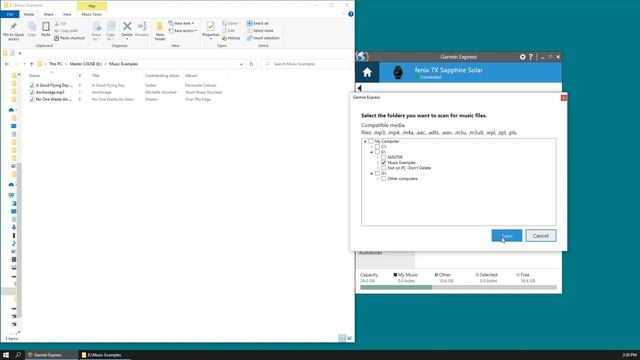This screenshot has height=360, width=640.
Task: Click Save in the folder dialog
Action: coord(507,236)
